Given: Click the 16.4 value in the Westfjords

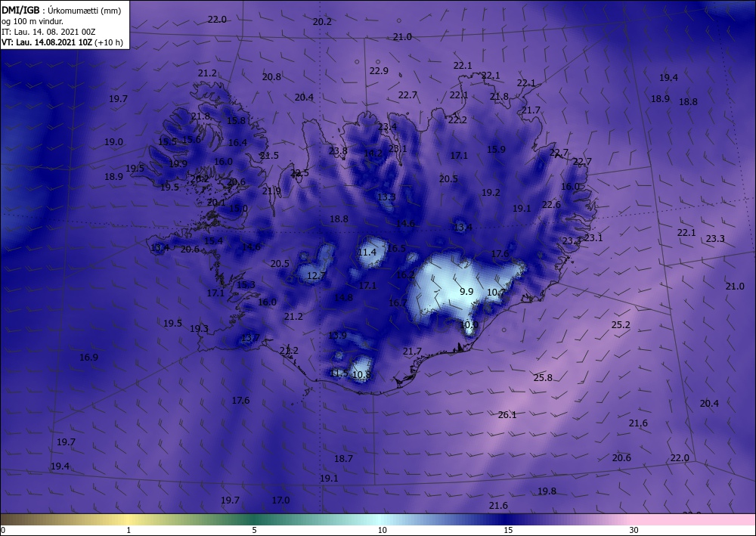Looking at the screenshot, I should (237, 143).
